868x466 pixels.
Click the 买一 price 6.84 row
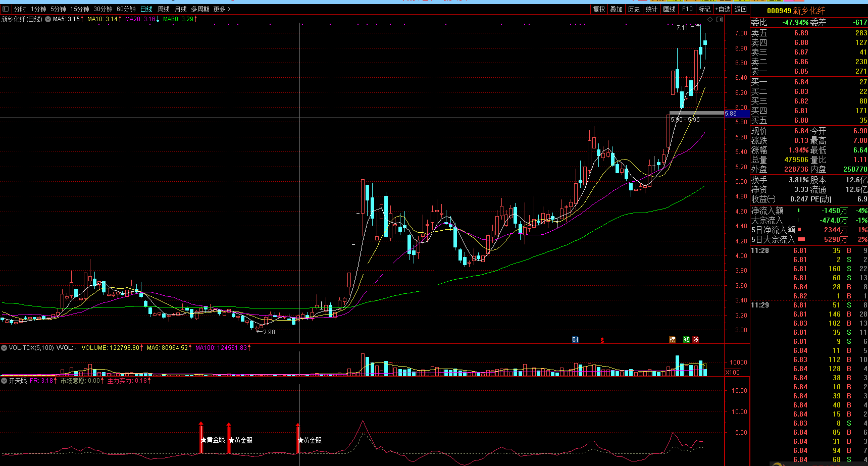click(x=809, y=82)
